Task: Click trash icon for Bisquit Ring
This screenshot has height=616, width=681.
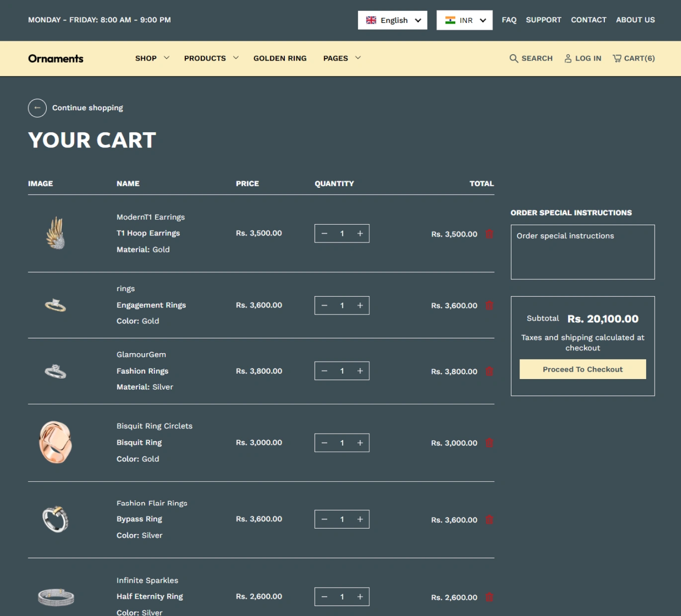Action: [x=489, y=443]
